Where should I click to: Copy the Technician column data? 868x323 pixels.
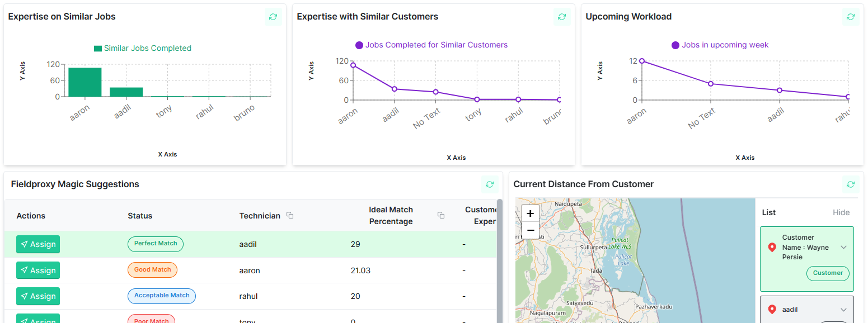289,215
